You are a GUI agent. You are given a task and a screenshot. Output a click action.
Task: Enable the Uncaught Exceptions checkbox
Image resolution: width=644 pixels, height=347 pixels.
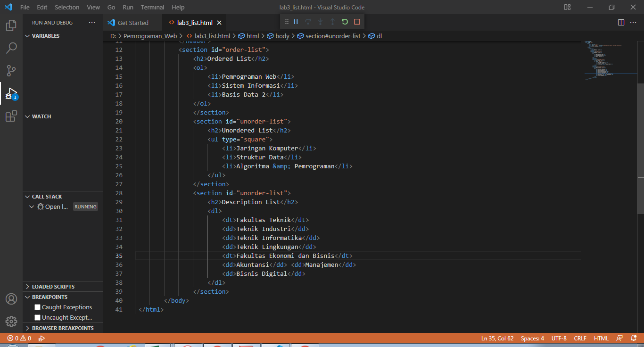[37, 317]
